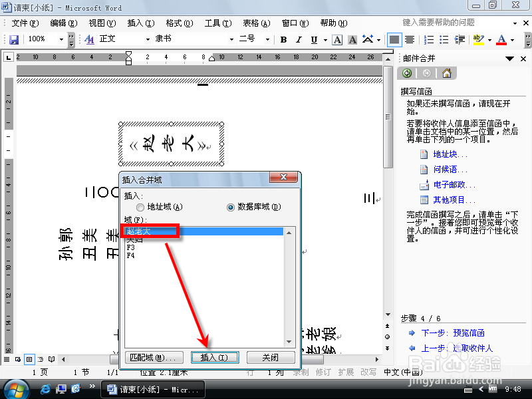Launch Internet Explorer from quick launch
The width and height of the screenshot is (532, 399).
click(x=45, y=388)
